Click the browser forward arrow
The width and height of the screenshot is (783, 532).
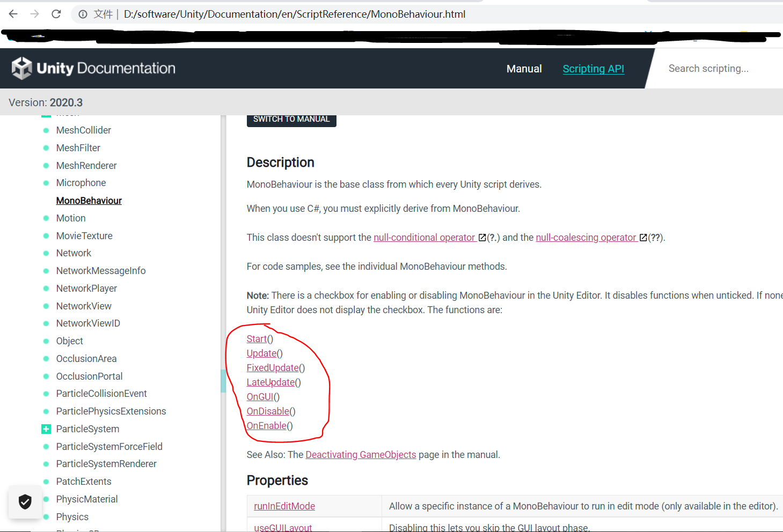35,14
